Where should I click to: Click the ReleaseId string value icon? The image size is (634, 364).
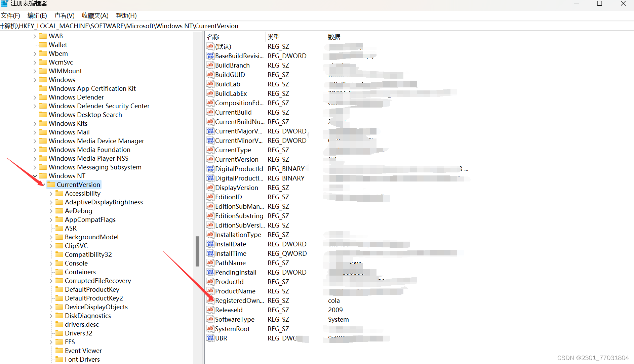coord(210,310)
